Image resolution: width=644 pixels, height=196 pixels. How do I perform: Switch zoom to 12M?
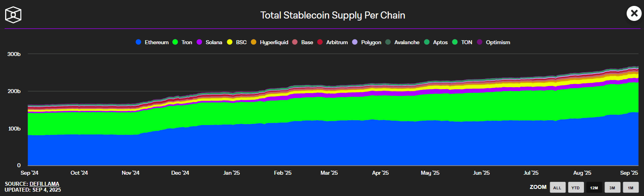[x=594, y=188]
